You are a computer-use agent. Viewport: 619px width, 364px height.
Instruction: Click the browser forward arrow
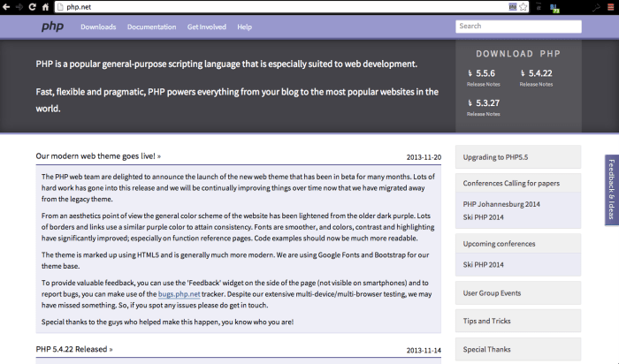(x=19, y=7)
